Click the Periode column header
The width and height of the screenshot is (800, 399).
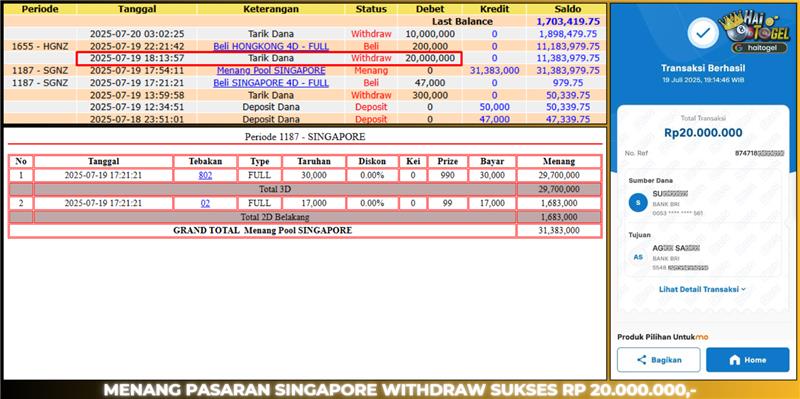click(40, 9)
